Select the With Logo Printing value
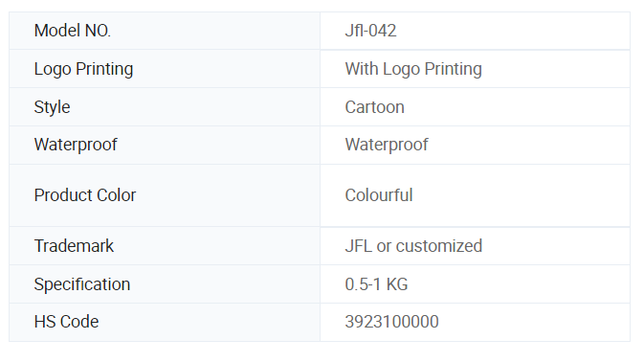644x362 pixels. 413,69
